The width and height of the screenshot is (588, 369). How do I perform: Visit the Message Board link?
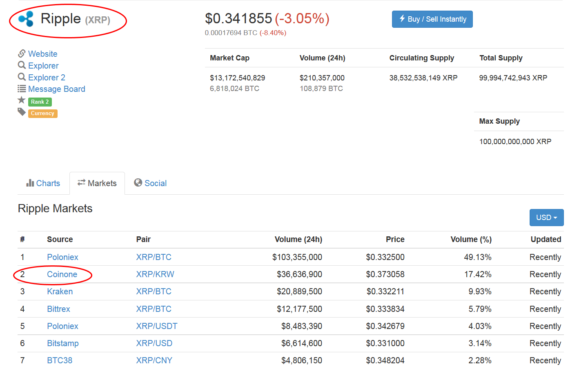(x=57, y=89)
